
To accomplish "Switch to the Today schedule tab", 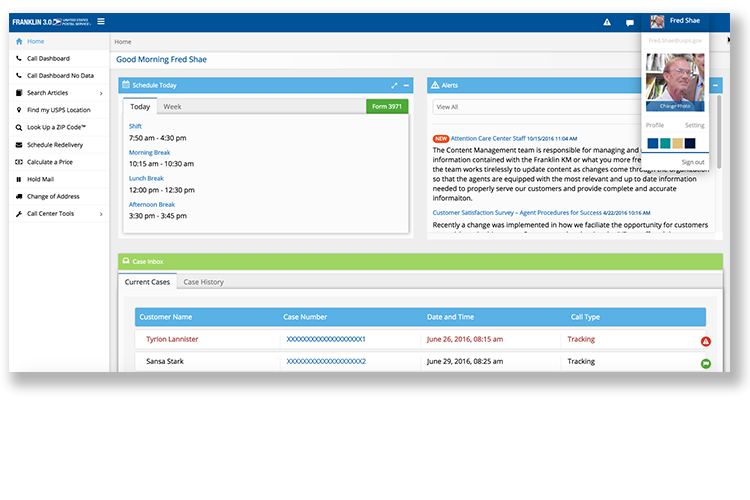I will 140,107.
